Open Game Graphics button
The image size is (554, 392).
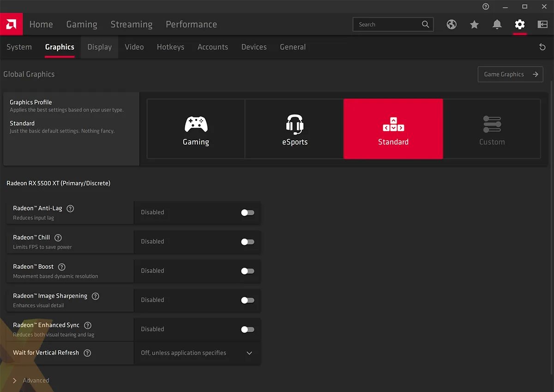coord(511,74)
